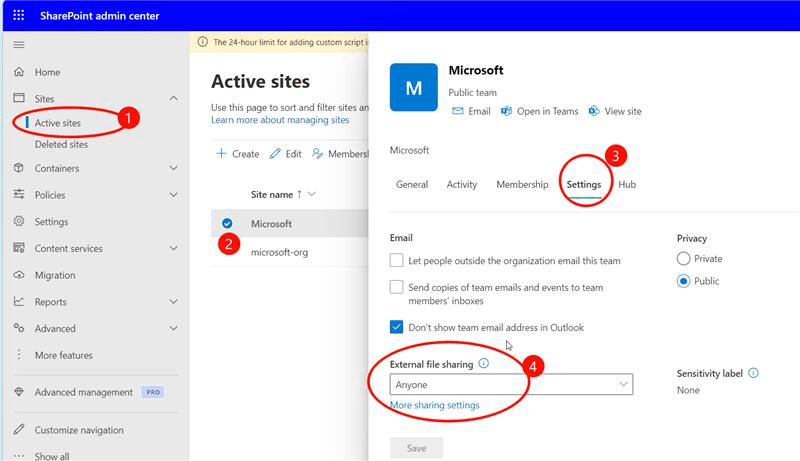The image size is (800, 461).
Task: Click Sensitivity label info icon
Action: (x=753, y=373)
